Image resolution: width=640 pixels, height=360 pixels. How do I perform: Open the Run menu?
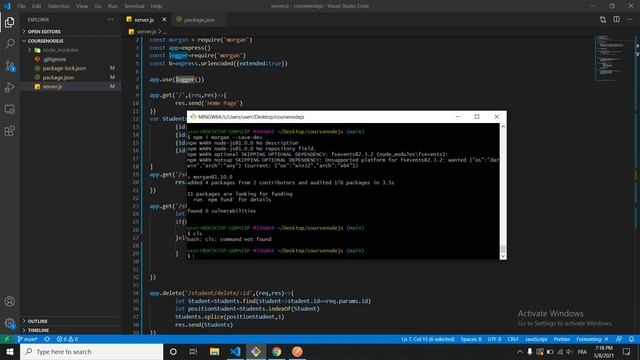coord(113,6)
